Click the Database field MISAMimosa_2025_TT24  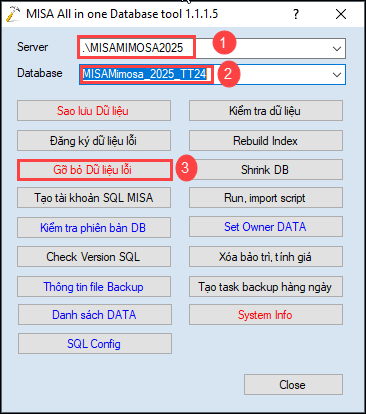click(212, 74)
